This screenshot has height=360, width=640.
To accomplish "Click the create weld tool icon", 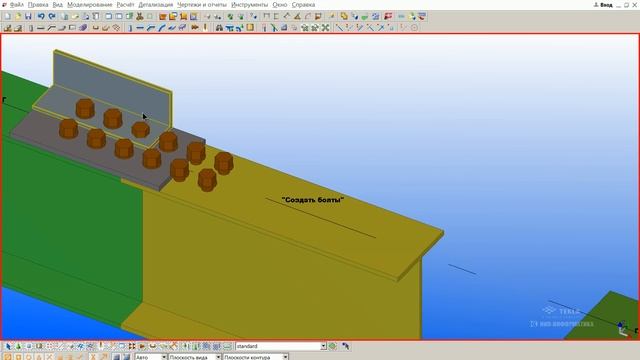I will 205,28.
